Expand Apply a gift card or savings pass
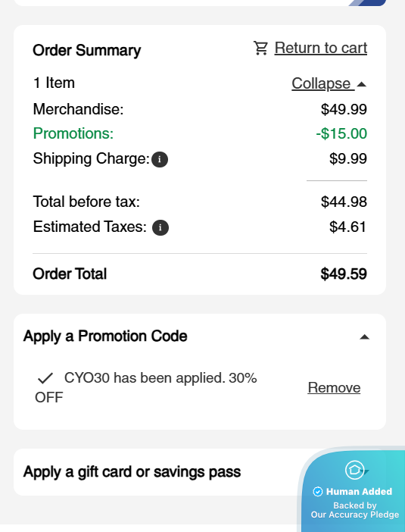This screenshot has height=532, width=405. tap(132, 472)
